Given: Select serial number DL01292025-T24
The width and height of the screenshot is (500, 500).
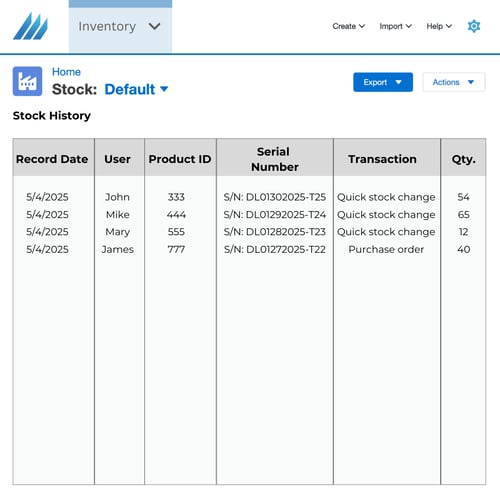Looking at the screenshot, I should (275, 215).
